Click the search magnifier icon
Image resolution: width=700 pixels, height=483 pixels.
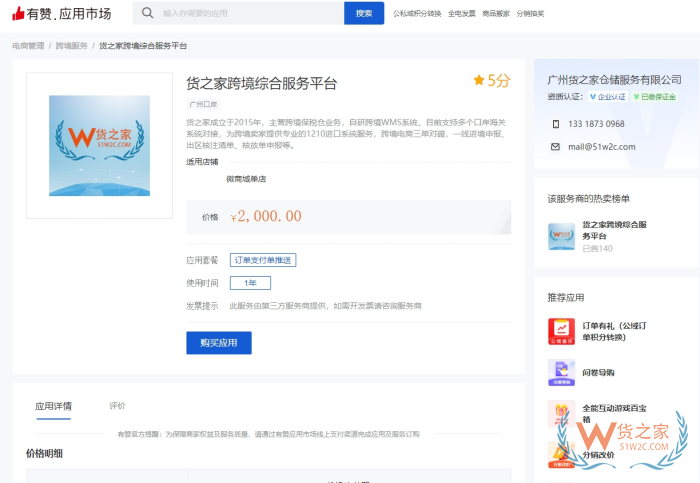click(x=147, y=13)
